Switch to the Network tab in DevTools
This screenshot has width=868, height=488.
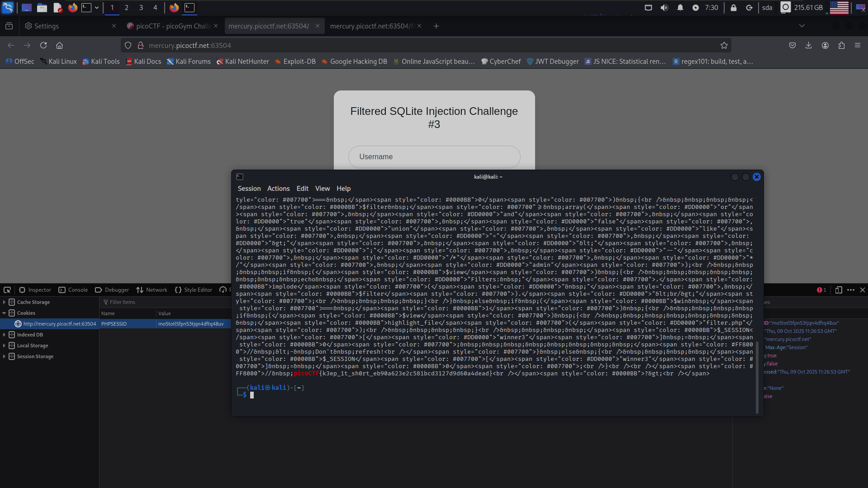[x=152, y=290]
